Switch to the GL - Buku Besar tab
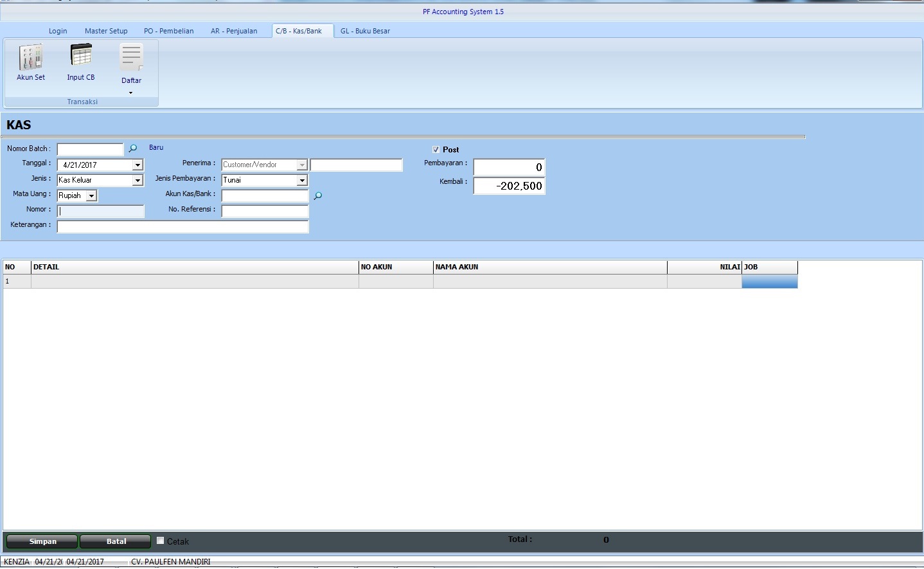Screen dimensions: 924x569 point(365,31)
